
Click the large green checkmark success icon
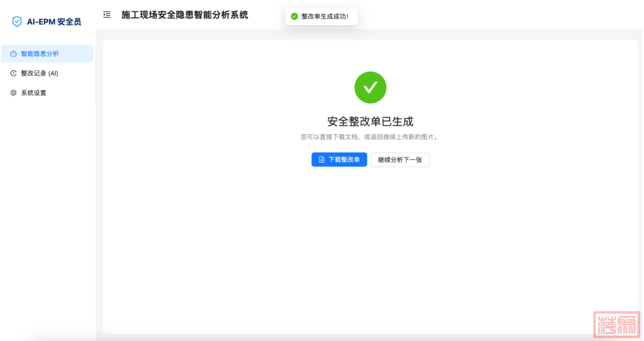point(370,88)
